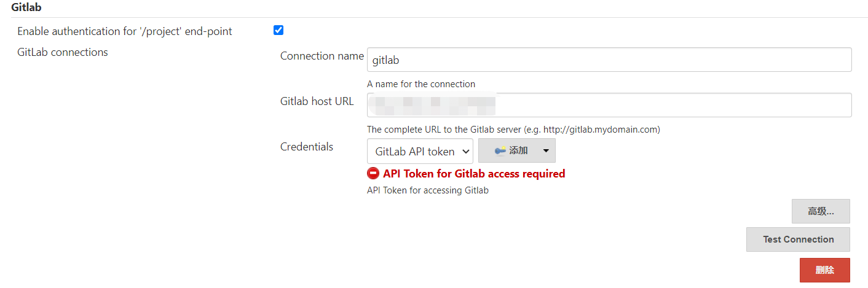This screenshot has height=288, width=868.
Task: Click the key icon on the 添加 button
Action: click(500, 150)
